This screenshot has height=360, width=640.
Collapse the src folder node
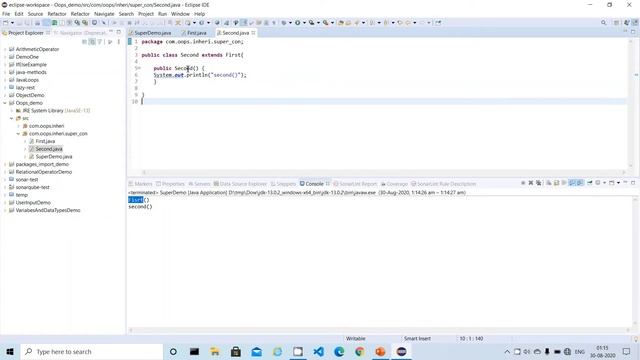pyautogui.click(x=11, y=118)
